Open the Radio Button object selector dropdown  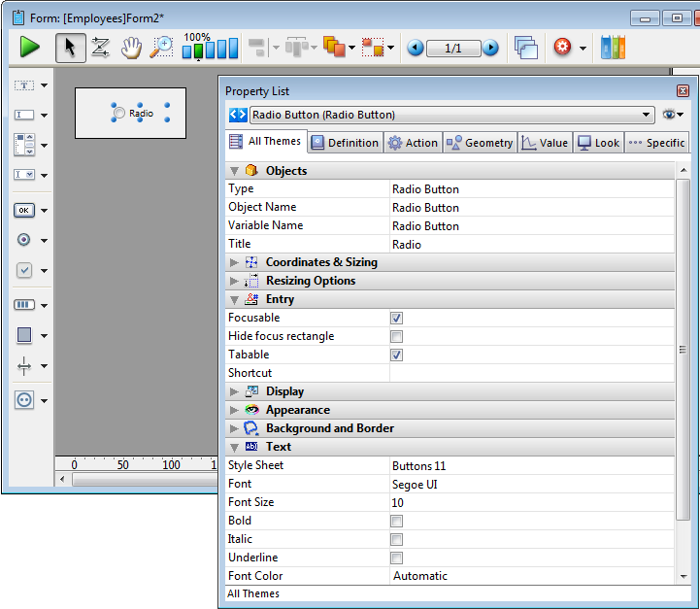[647, 115]
